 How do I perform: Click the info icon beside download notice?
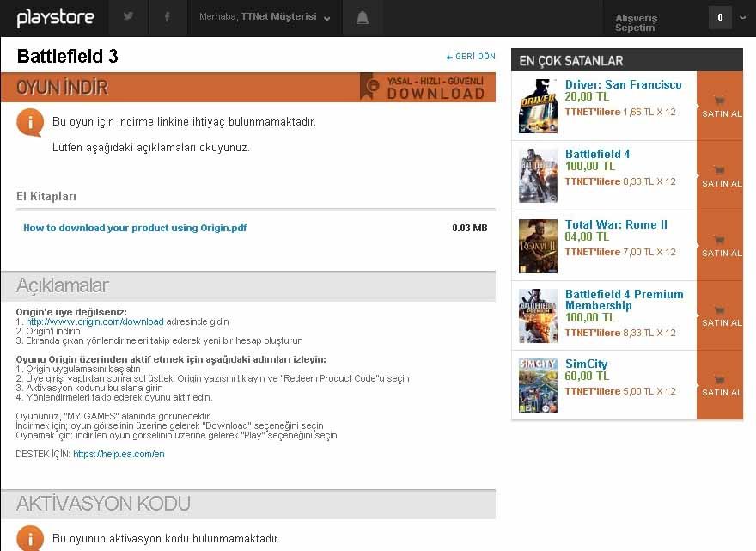[x=30, y=123]
